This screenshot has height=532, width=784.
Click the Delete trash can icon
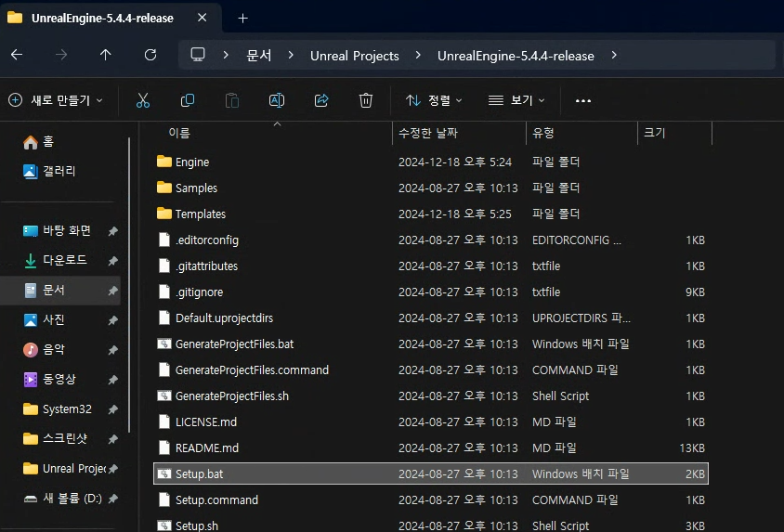click(365, 100)
